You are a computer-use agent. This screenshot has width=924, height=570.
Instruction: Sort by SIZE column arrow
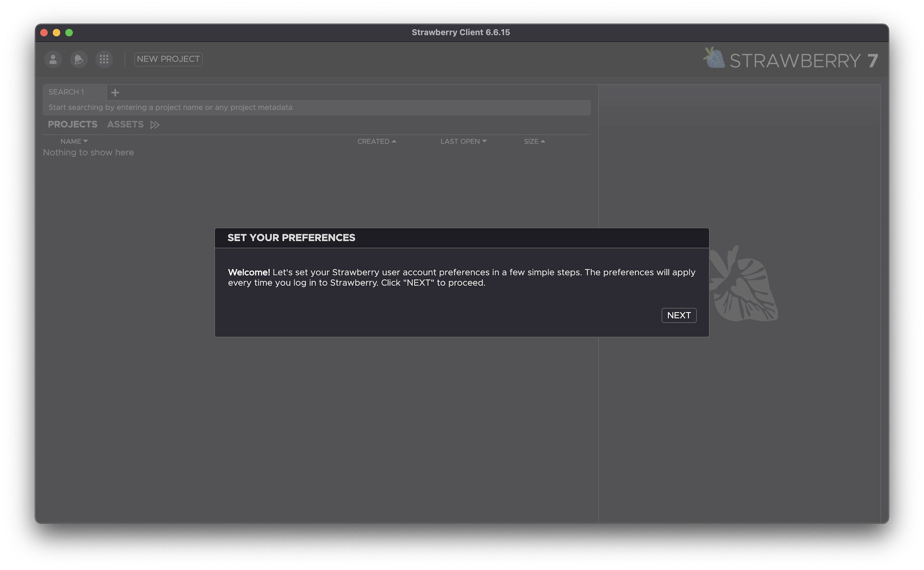click(543, 141)
